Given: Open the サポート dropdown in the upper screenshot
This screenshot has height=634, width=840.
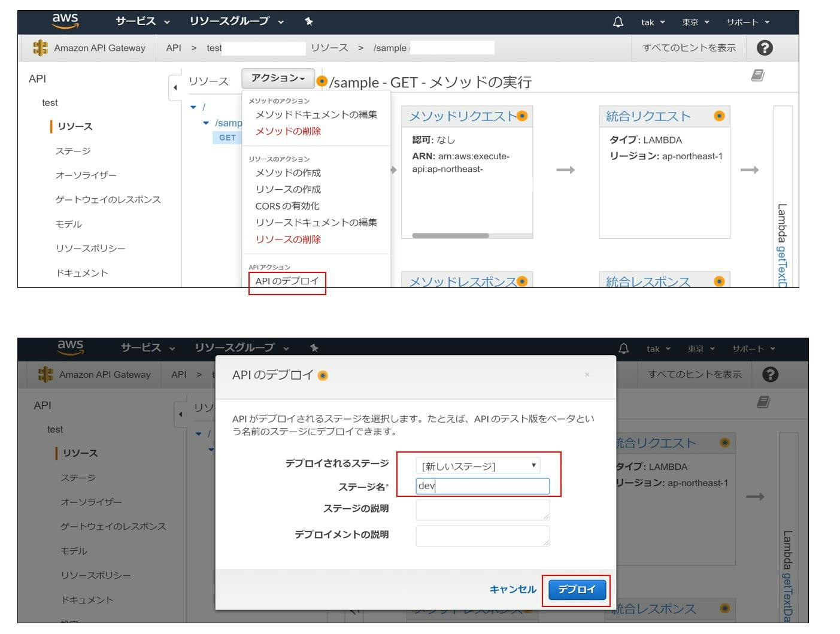Looking at the screenshot, I should [x=748, y=22].
